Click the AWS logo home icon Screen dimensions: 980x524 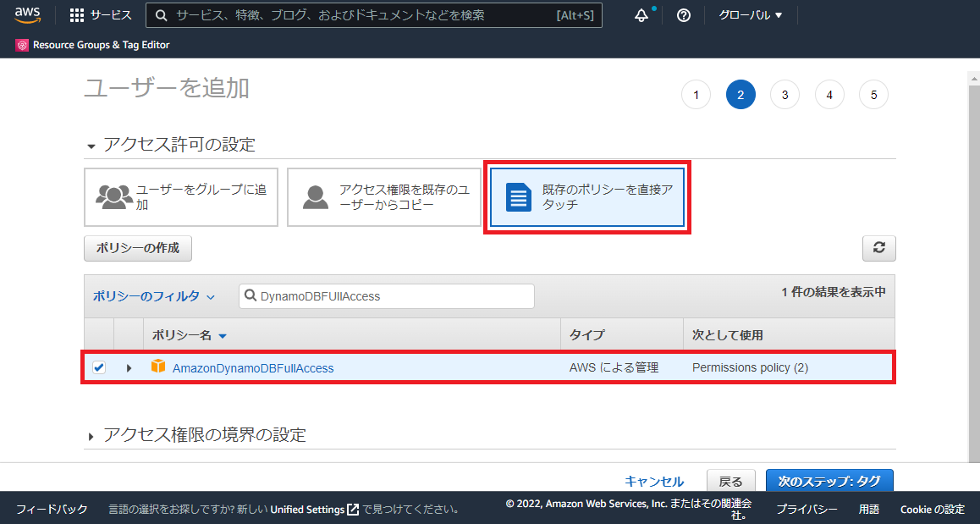pyautogui.click(x=28, y=15)
